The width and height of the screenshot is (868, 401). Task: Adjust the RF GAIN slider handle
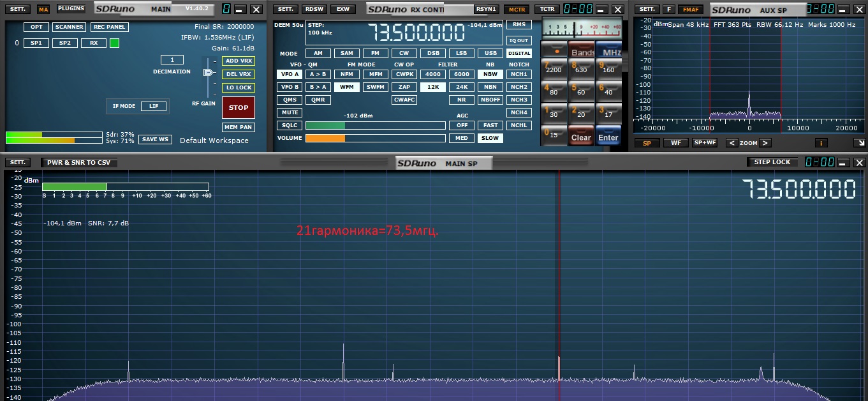pos(209,72)
